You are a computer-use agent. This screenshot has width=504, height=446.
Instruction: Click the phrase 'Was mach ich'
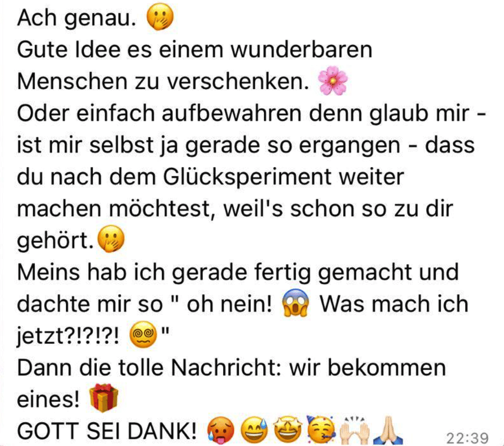394,304
